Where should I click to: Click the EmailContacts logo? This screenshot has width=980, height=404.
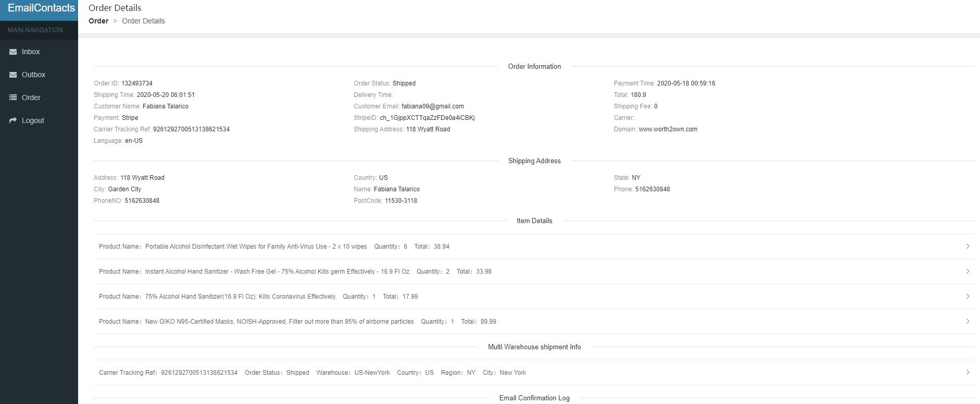click(41, 8)
